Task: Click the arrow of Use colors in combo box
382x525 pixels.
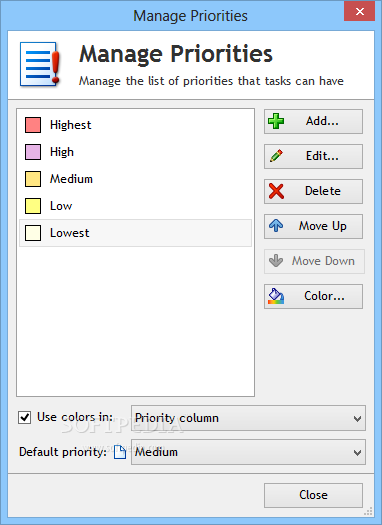Action: click(357, 419)
